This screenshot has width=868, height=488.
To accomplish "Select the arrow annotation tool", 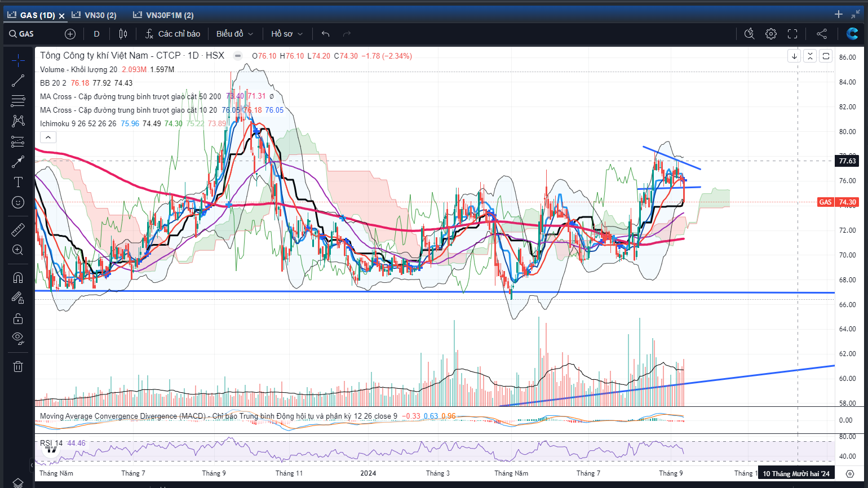I will 18,162.
